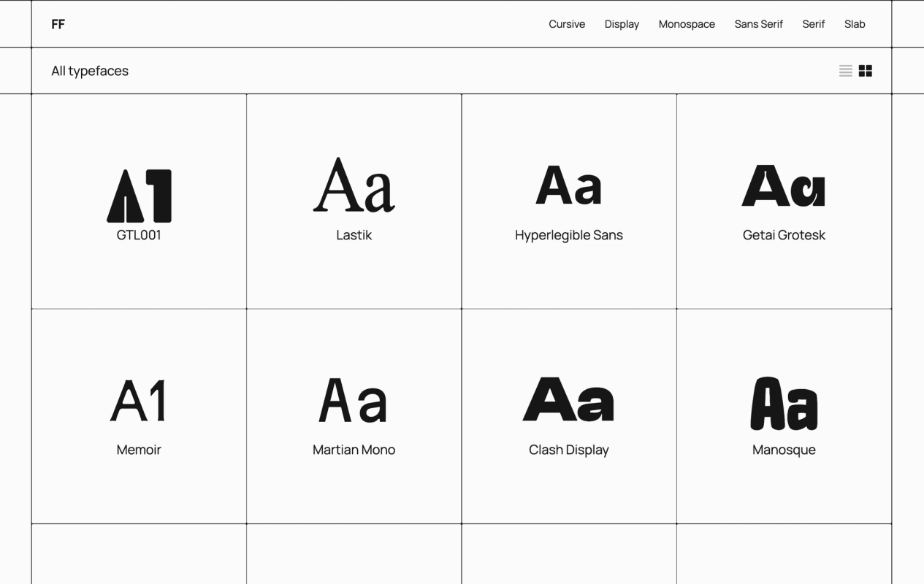Click the Lastik typeface name

pyautogui.click(x=354, y=235)
